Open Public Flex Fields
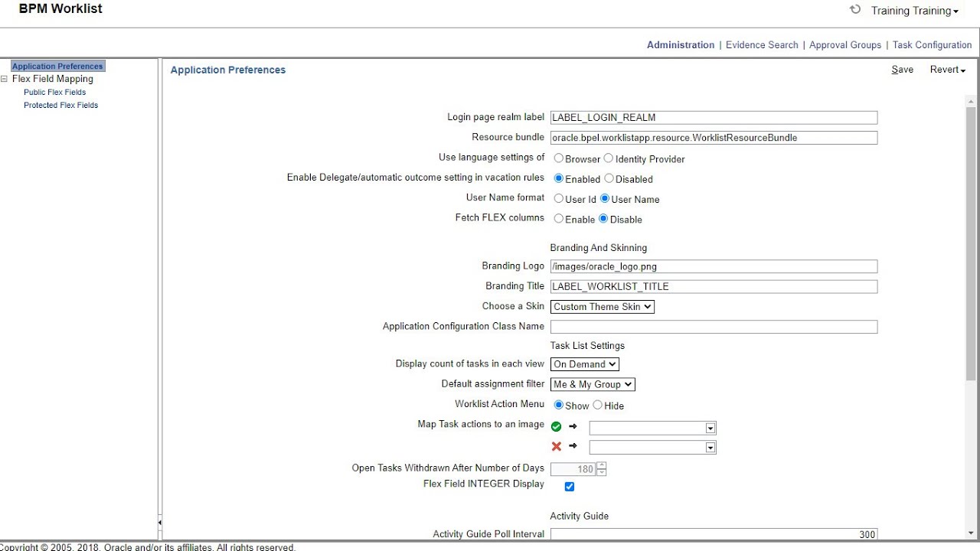980x551 pixels. coord(55,92)
